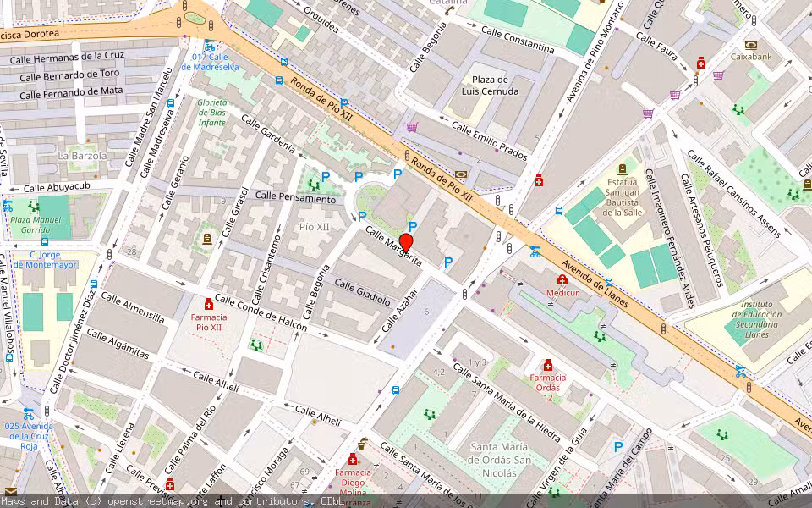812x508 pixels.
Task: Click the Calle Llerena street label
Action: coord(119,449)
